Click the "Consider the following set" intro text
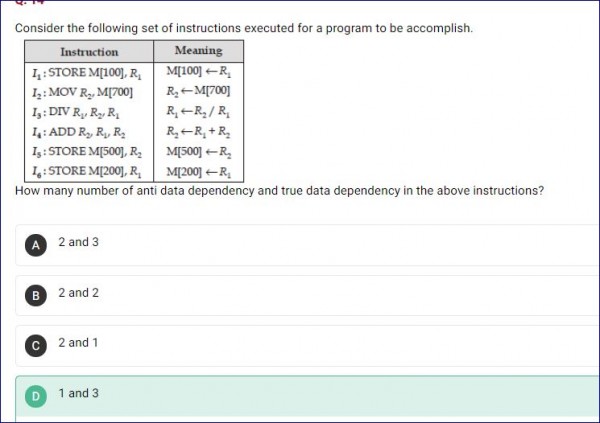The height and width of the screenshot is (423, 600). click(243, 28)
